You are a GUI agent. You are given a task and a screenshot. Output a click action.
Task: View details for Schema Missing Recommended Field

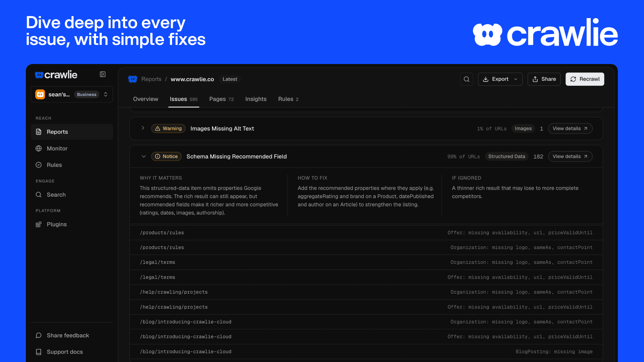[570, 157]
